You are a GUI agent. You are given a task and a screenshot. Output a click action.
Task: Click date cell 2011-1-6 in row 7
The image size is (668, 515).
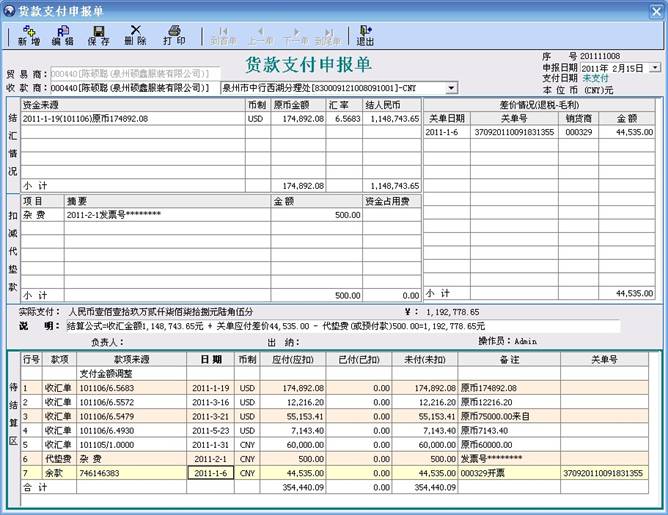pyautogui.click(x=210, y=473)
